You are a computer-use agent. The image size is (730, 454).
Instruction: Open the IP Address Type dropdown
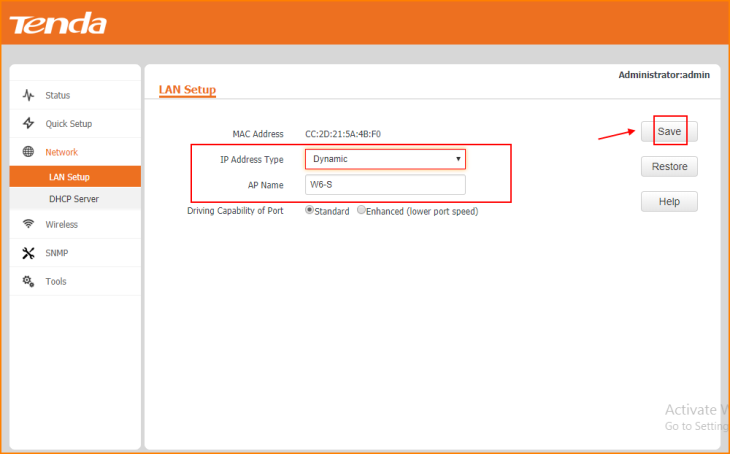point(384,159)
